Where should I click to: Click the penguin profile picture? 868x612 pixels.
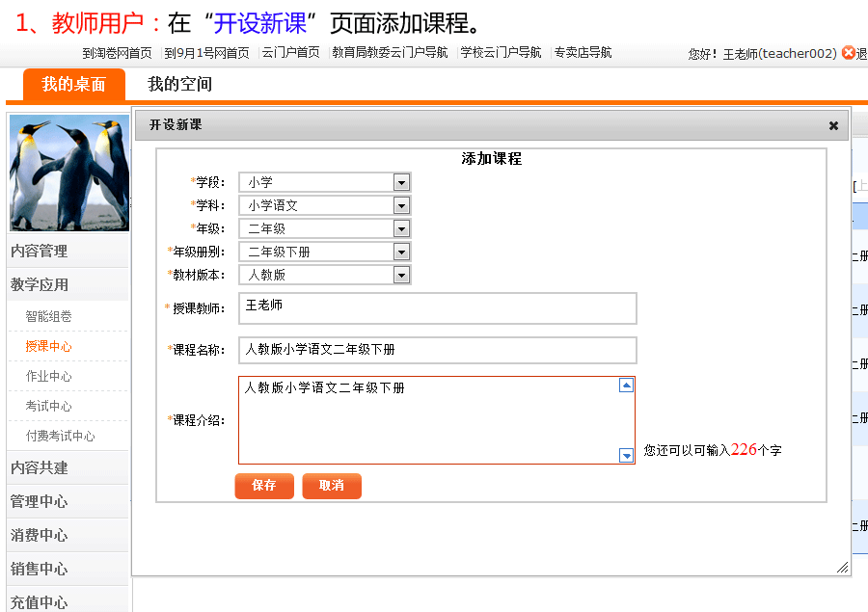pos(68,173)
